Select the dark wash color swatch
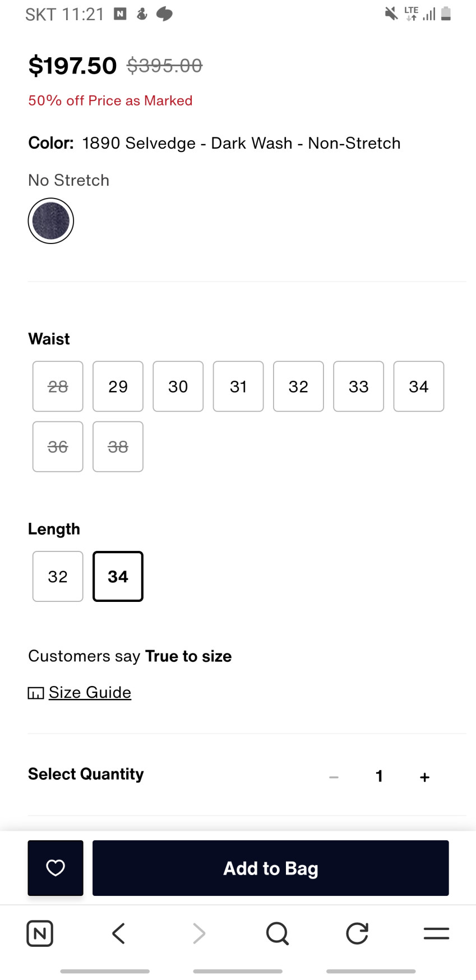This screenshot has height=980, width=476. pos(51,221)
